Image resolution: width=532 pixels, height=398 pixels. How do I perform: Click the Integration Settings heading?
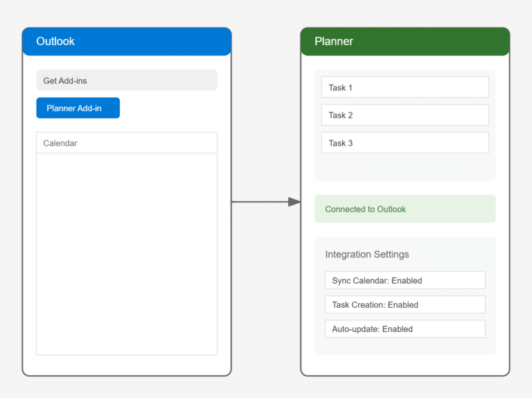pos(367,254)
